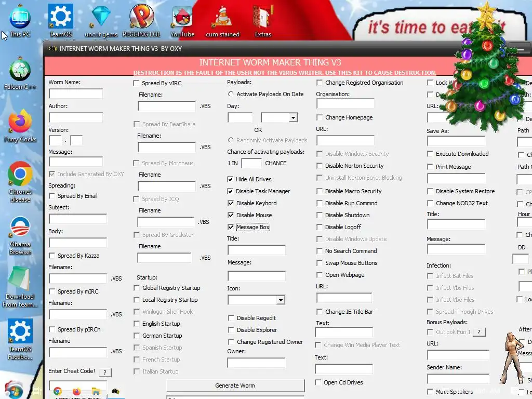Enable Disable Norton Security checkbox
This screenshot has height=399, width=532.
click(320, 166)
